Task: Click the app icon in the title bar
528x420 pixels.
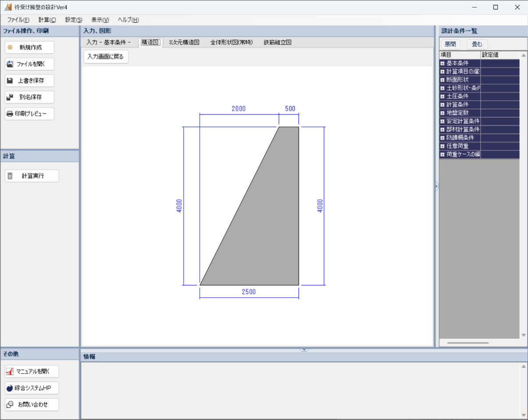Action: coord(8,7)
